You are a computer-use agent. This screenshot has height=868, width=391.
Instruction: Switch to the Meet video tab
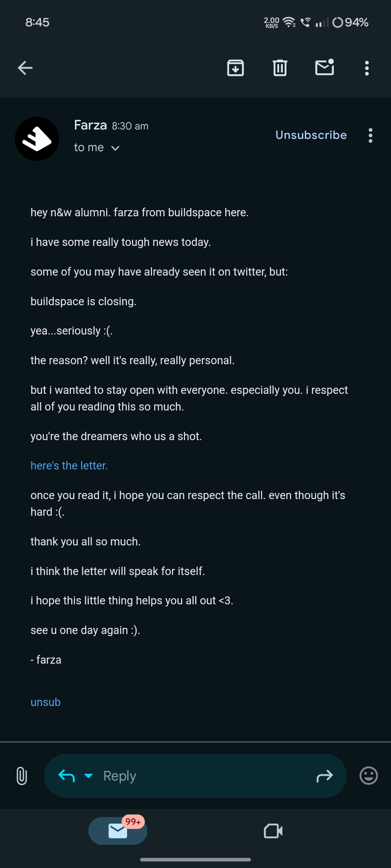coord(273,831)
